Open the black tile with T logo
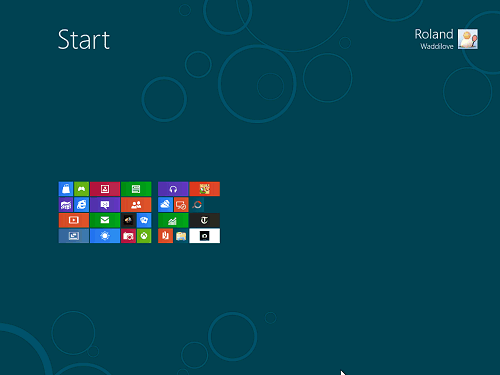This screenshot has height=375, width=500. (204, 220)
